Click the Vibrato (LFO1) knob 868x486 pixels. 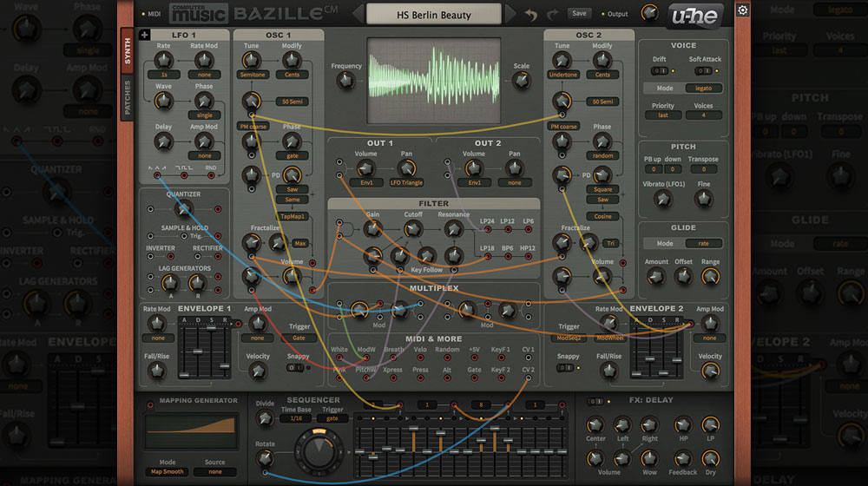pyautogui.click(x=662, y=199)
